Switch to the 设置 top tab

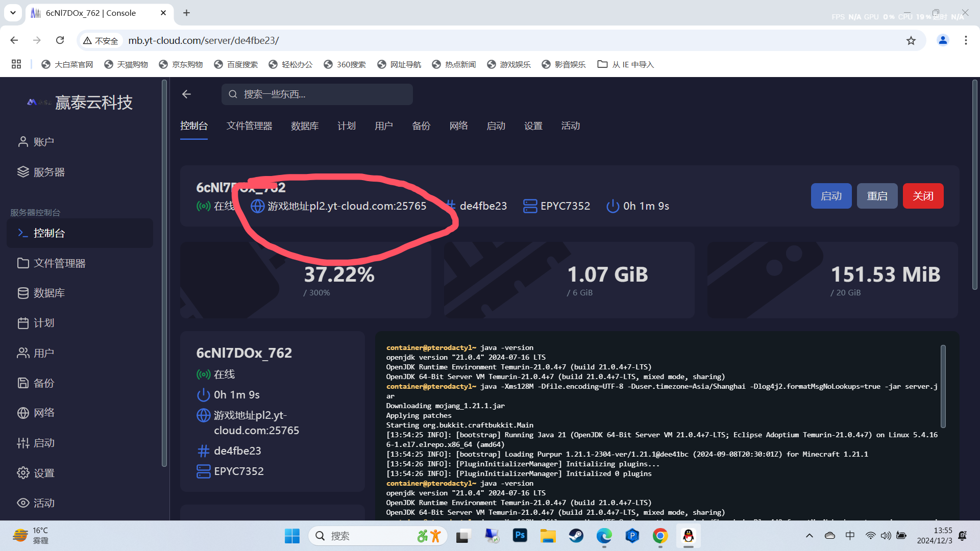coord(533,126)
